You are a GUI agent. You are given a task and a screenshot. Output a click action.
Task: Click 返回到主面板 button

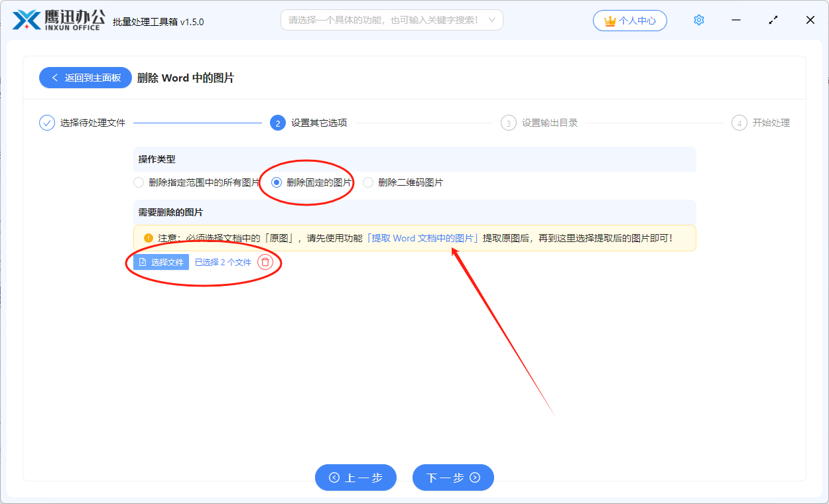[x=86, y=78]
